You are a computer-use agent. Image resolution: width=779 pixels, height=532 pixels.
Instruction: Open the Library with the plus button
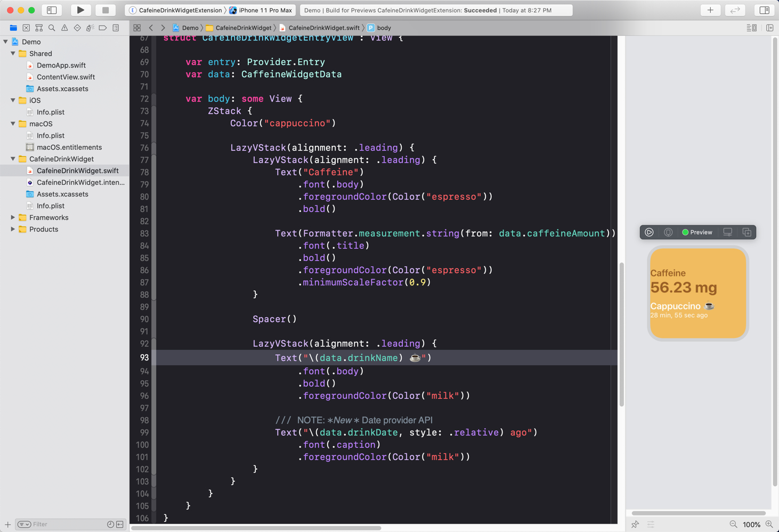710,10
